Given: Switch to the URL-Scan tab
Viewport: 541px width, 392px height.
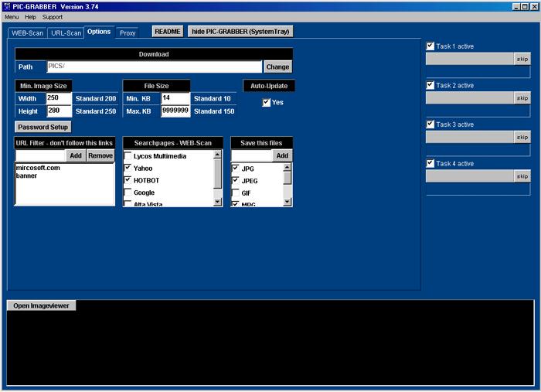Looking at the screenshot, I should [66, 32].
